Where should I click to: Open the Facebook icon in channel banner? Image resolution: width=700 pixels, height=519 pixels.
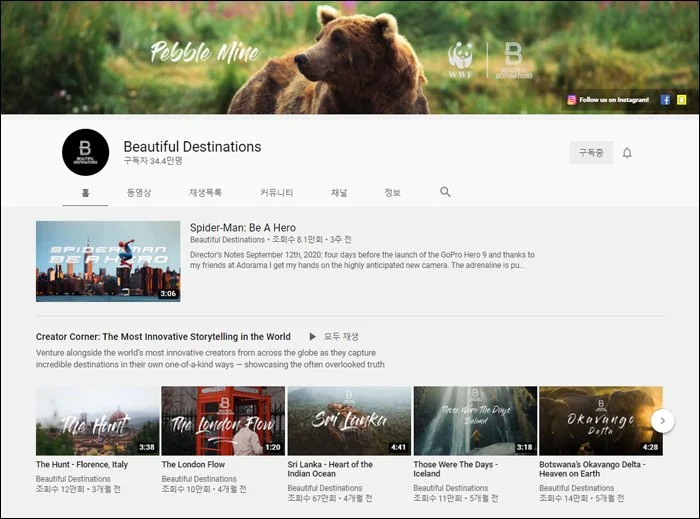[x=665, y=100]
